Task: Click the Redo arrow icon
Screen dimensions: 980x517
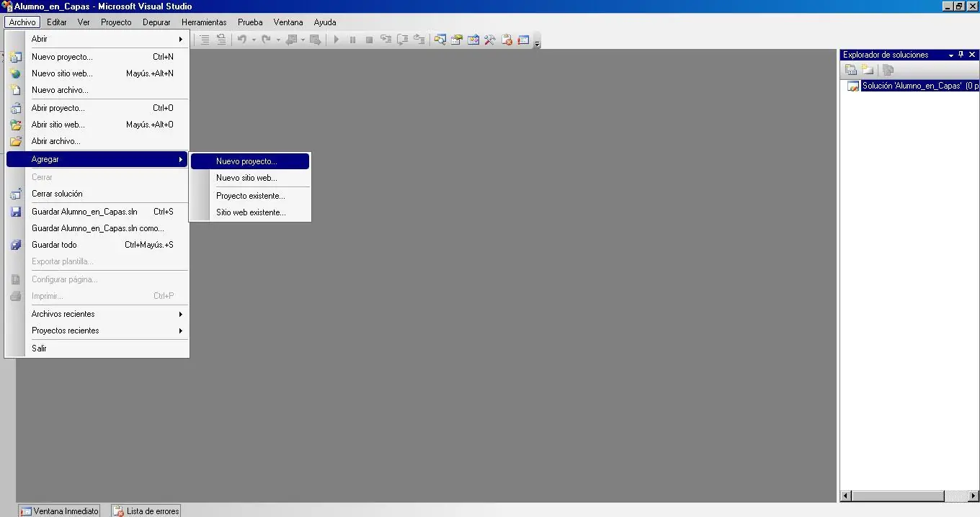Action: (x=266, y=40)
